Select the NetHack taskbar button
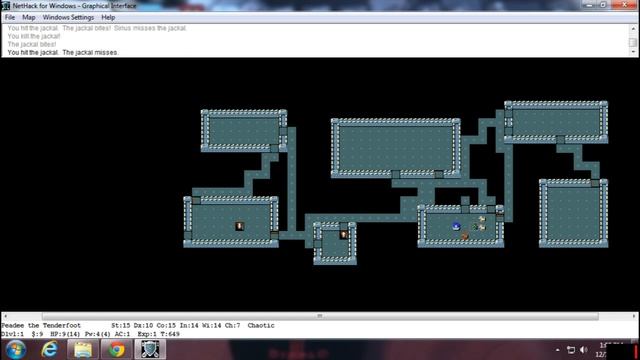Screen dimensions: 640x360 (150, 350)
